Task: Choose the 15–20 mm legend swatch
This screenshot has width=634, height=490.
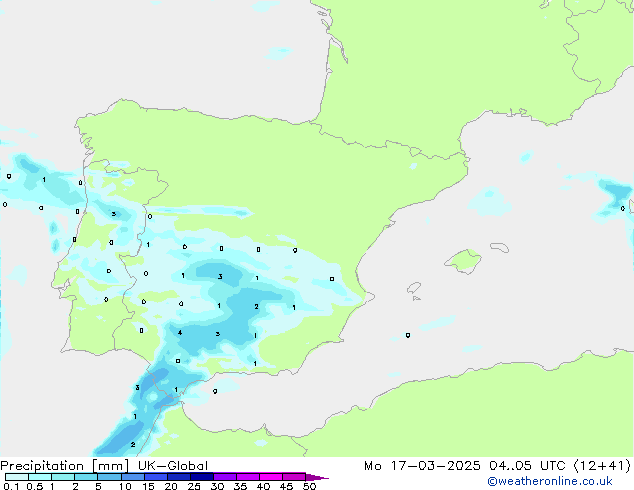Action: (155, 477)
